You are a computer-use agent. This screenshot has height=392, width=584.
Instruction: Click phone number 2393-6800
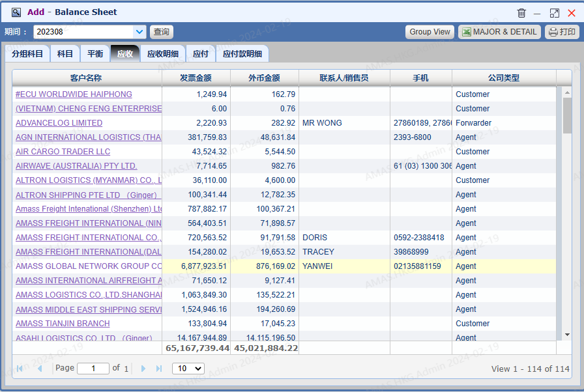click(x=413, y=137)
